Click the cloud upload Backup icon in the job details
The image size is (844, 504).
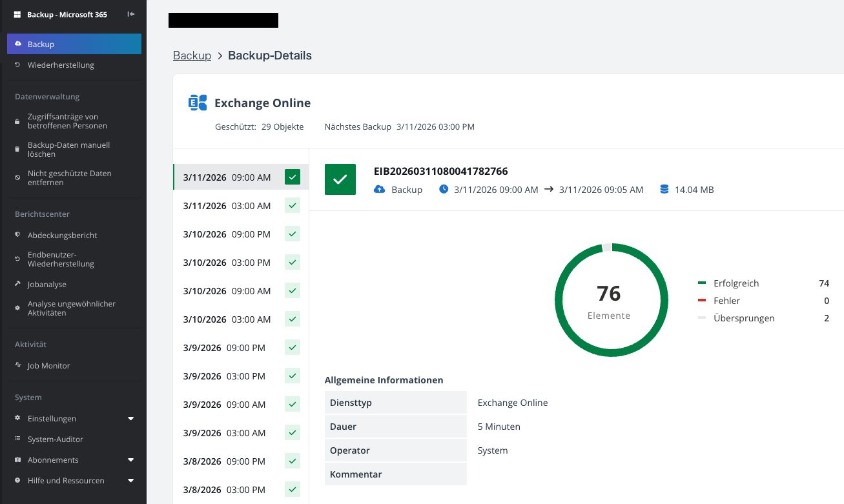pos(380,189)
